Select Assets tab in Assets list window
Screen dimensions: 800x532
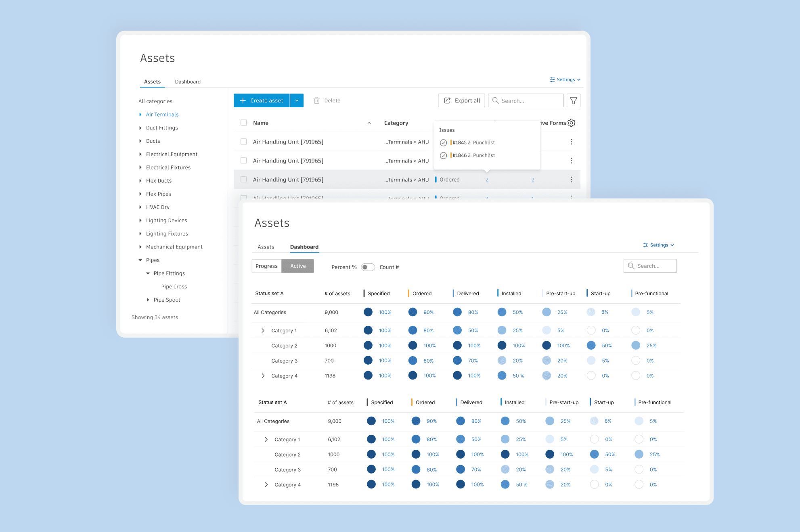click(152, 81)
